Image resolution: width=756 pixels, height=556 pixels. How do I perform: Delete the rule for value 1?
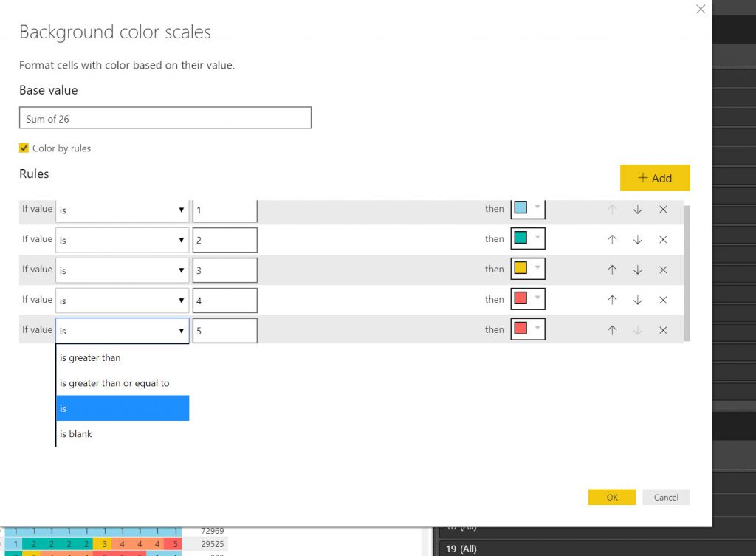point(663,210)
